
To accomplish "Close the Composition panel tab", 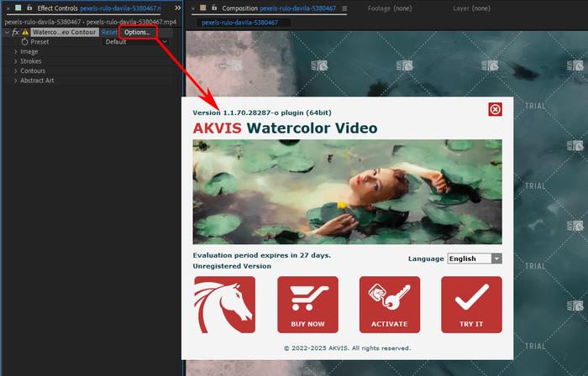I will [x=193, y=8].
